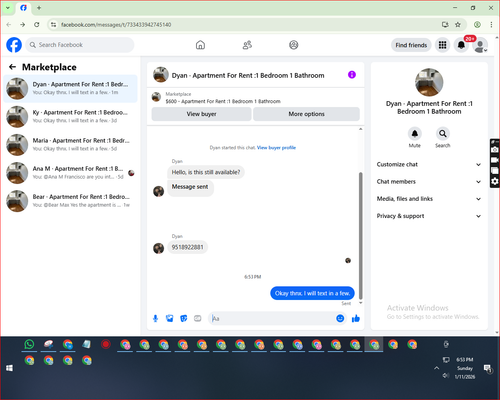The image size is (500, 400).
Task: Expand Customize chat section
Action: click(x=429, y=164)
